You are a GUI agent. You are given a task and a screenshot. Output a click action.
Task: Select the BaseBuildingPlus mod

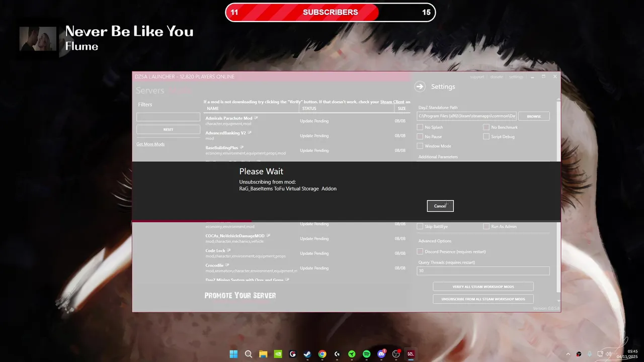click(x=307, y=150)
